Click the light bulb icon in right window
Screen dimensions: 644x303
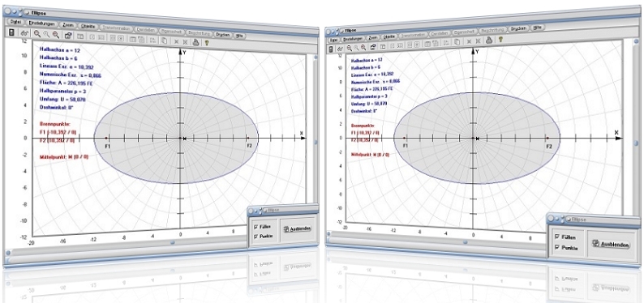500,40
